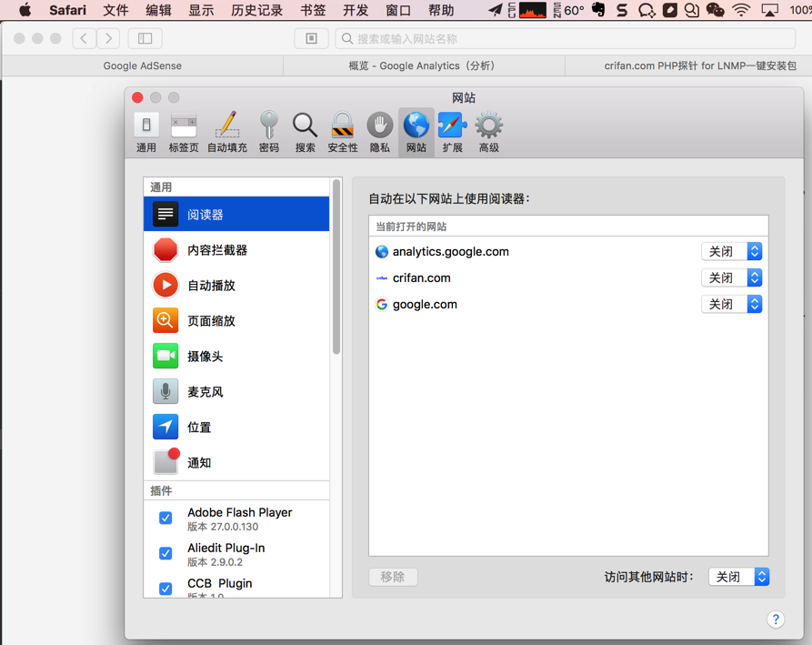Click the Sogou S input menu bar icon
Screen dimensions: 812x645
pos(622,10)
